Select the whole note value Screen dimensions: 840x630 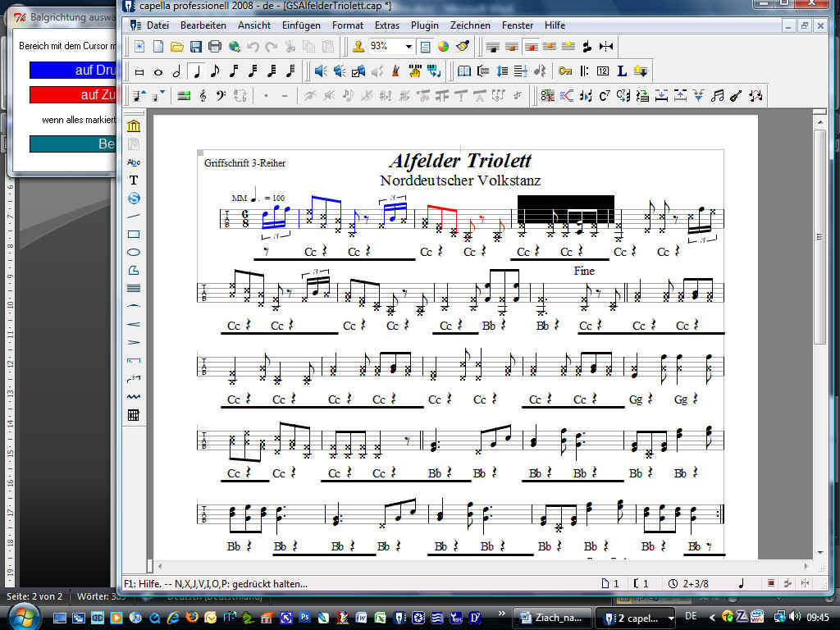point(157,71)
